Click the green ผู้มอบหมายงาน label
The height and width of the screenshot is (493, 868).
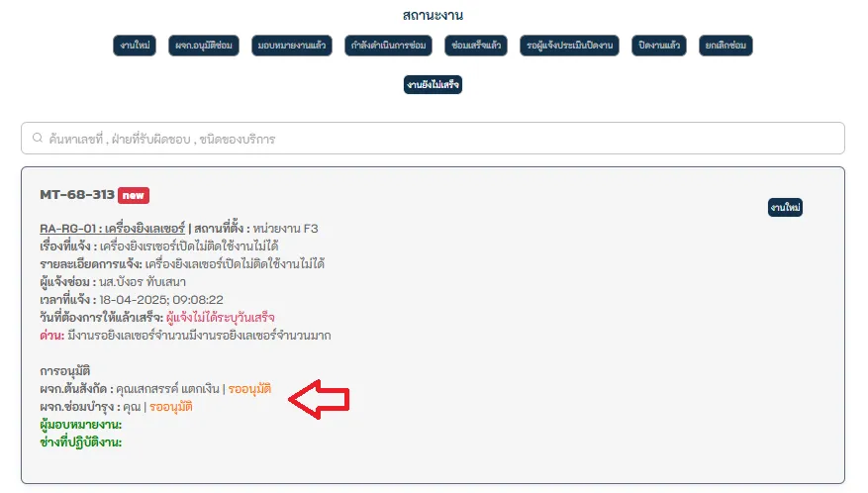pos(81,425)
